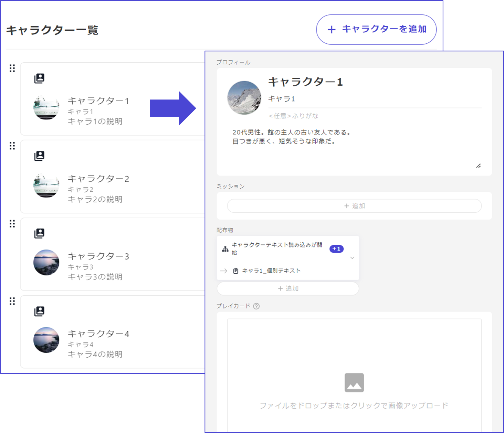Image resolution: width=504 pixels, height=433 pixels.
Task: Click the image placeholder upload icon
Action: 354,382
